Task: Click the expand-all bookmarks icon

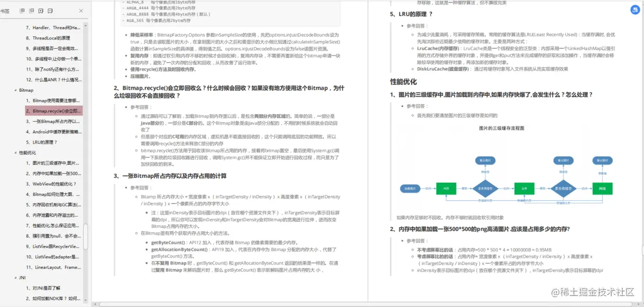Action: 22,11
